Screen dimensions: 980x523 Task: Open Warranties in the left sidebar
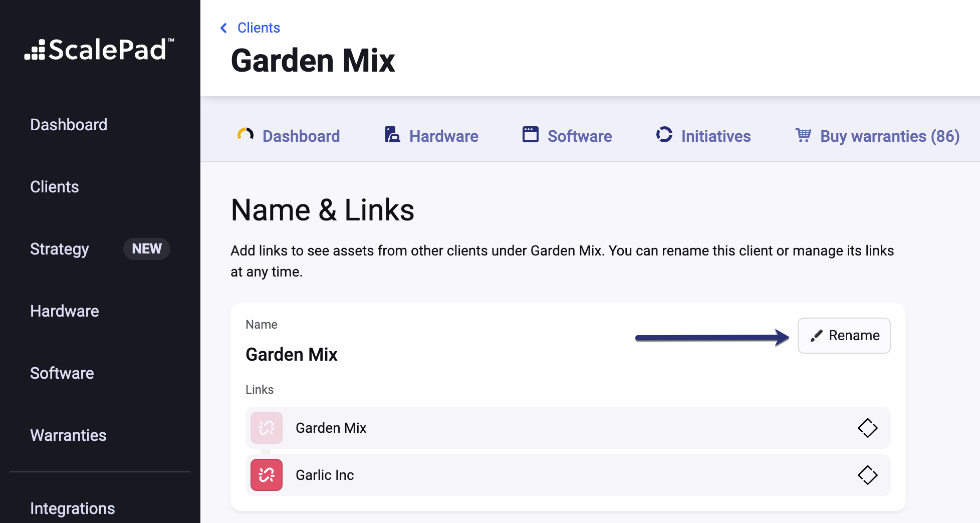pyautogui.click(x=68, y=435)
